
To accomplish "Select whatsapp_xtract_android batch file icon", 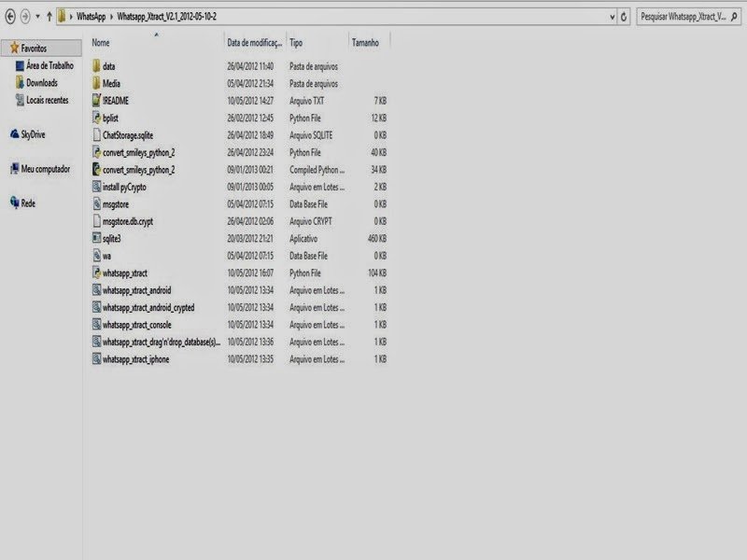I will [96, 290].
